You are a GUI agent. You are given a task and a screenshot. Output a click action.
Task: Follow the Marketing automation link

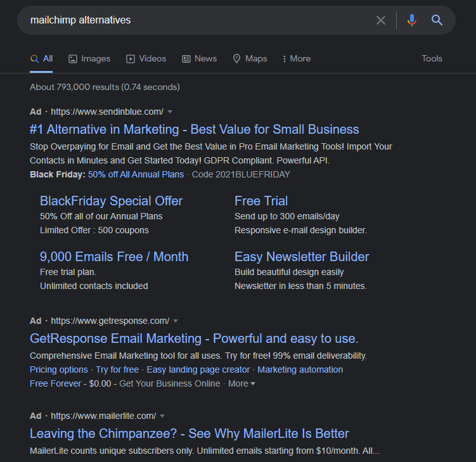click(x=300, y=369)
